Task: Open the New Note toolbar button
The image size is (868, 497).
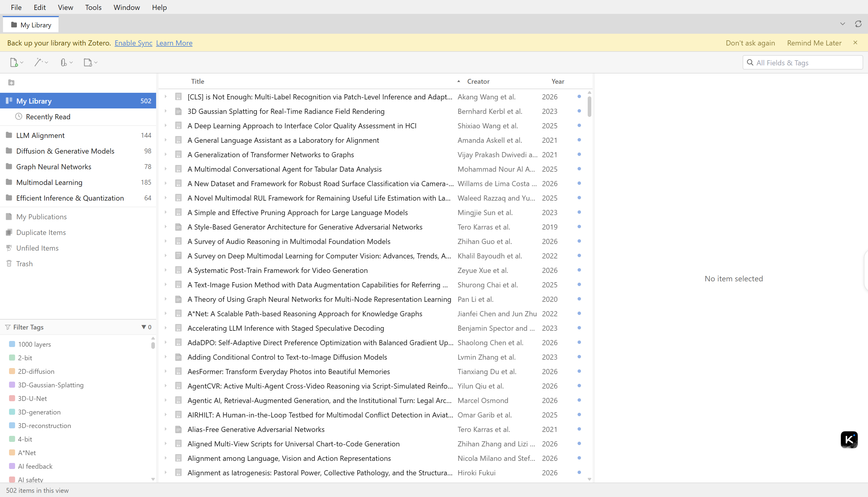Action: (x=90, y=62)
